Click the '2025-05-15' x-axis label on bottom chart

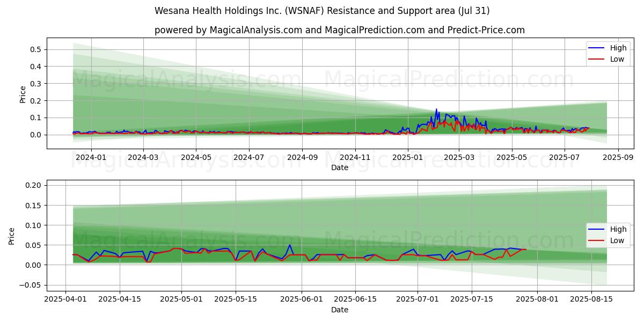[x=236, y=299]
